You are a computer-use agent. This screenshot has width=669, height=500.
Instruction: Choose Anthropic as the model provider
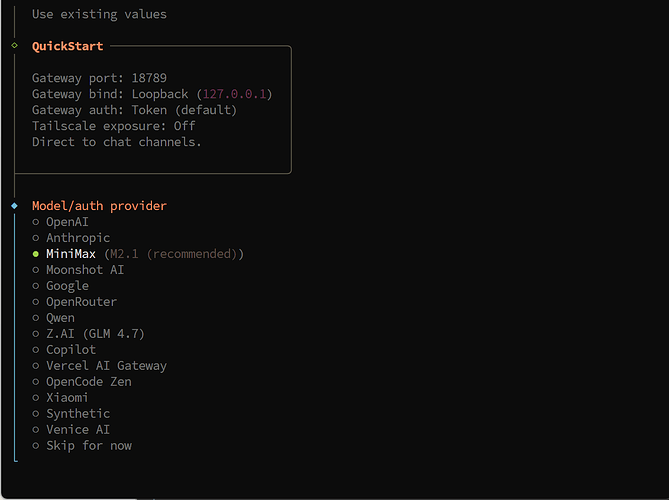tap(71, 238)
